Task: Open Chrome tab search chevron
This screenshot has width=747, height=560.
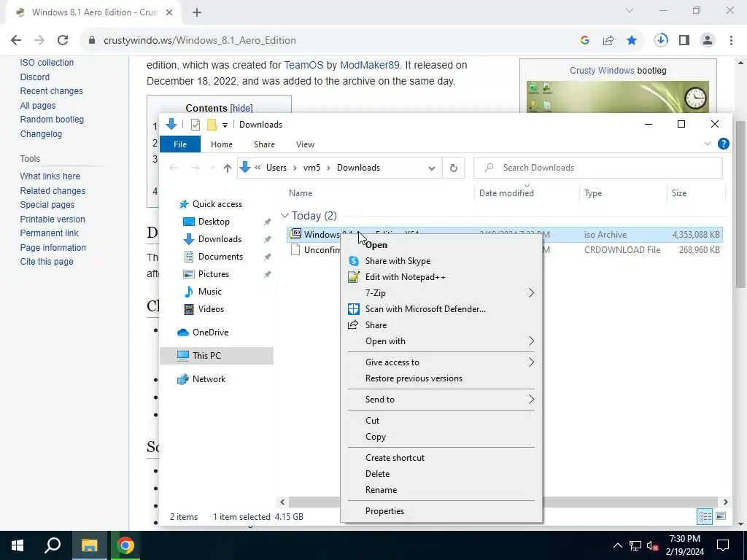Action: tap(630, 10)
